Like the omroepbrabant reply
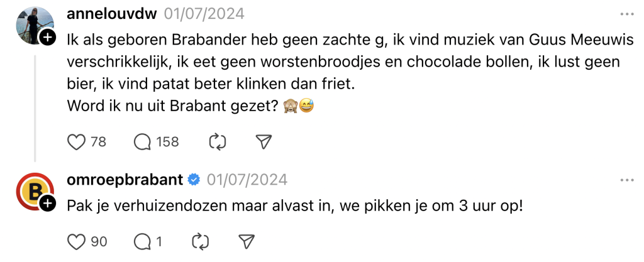644x262 pixels. [x=76, y=241]
